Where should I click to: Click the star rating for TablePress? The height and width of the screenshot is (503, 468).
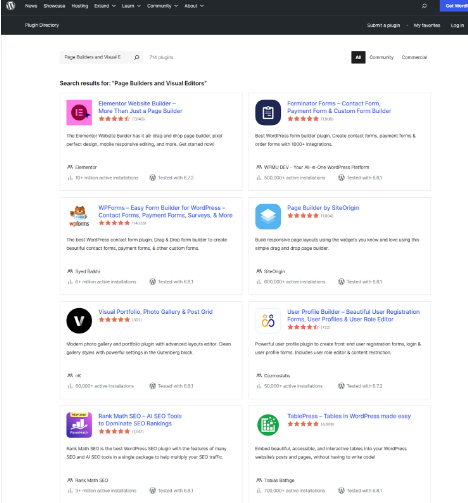(303, 424)
